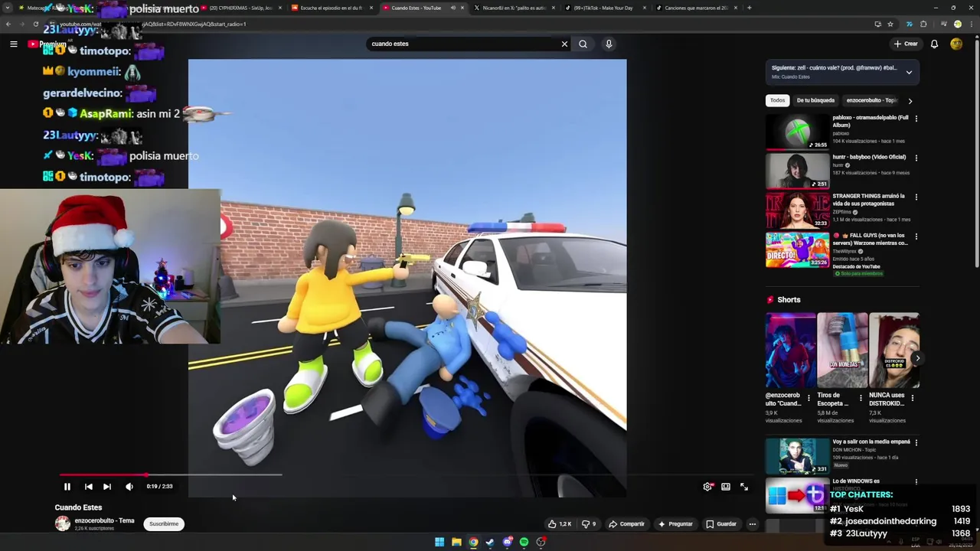The image size is (980, 551).
Task: Open the 'NUNCA uses DISTROKID' short
Action: 893,350
